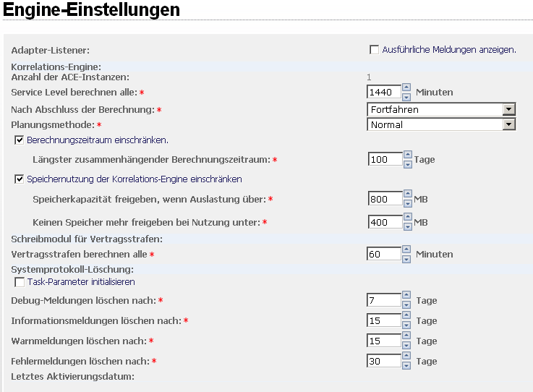Uncheck Berechnungszeitraum einschränken
The width and height of the screenshot is (533, 392).
[20, 140]
